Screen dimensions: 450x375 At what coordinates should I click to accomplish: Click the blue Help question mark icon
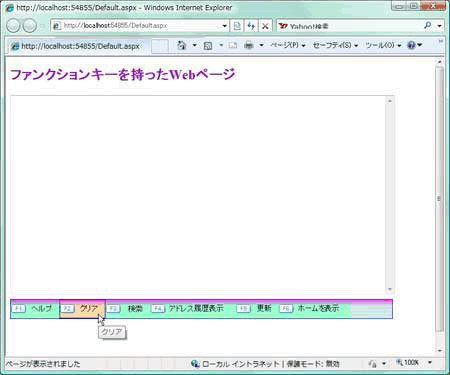tap(411, 45)
